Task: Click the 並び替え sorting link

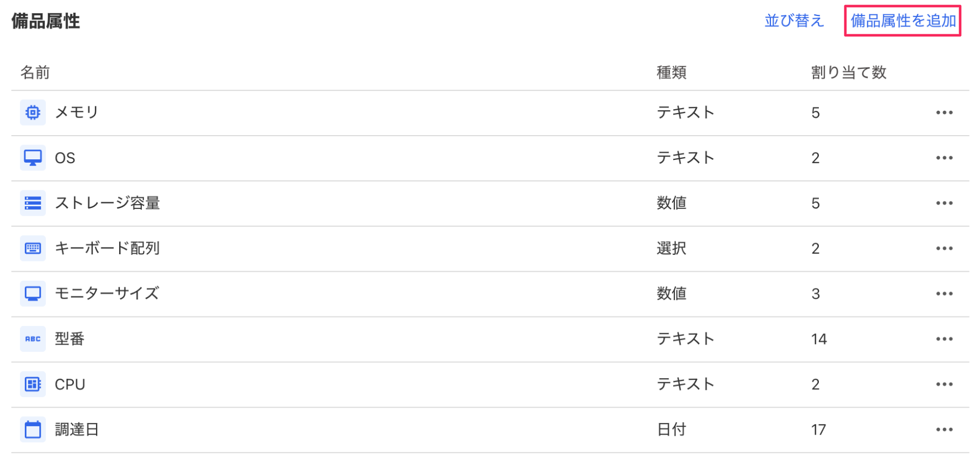Action: (x=795, y=20)
